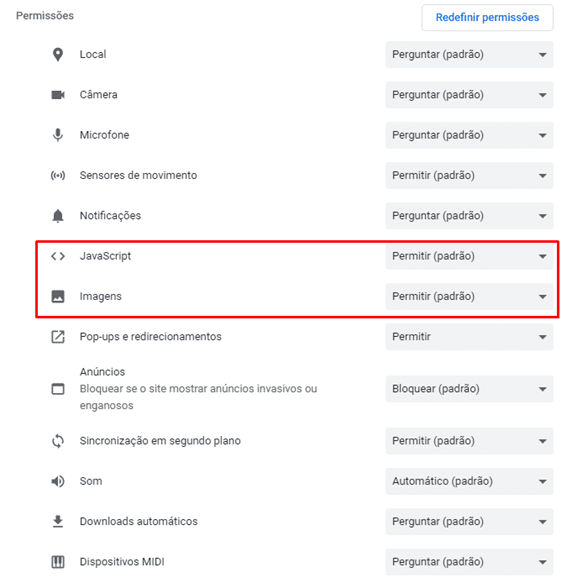The image size is (567, 583).
Task: Open the Notificações permission dropdown
Action: [469, 216]
